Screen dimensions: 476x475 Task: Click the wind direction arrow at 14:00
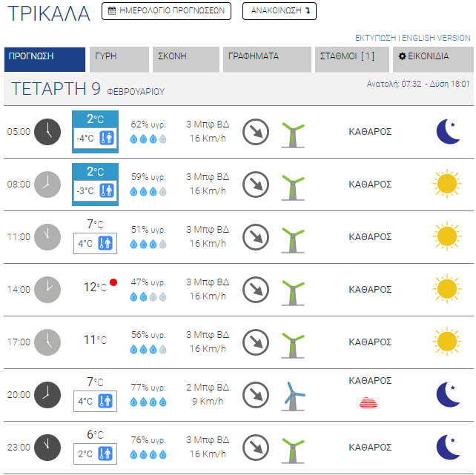256,289
